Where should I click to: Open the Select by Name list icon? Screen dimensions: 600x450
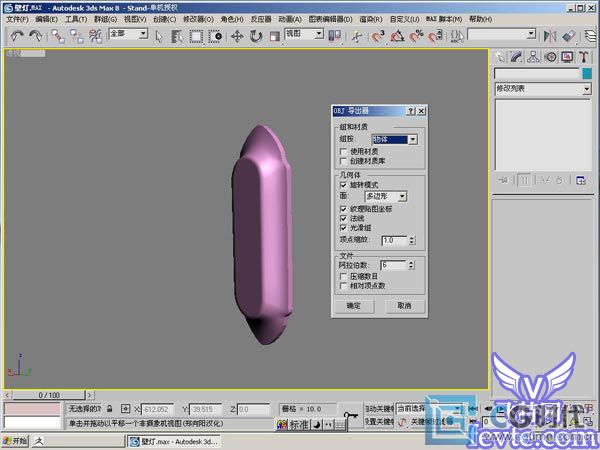pyautogui.click(x=177, y=36)
